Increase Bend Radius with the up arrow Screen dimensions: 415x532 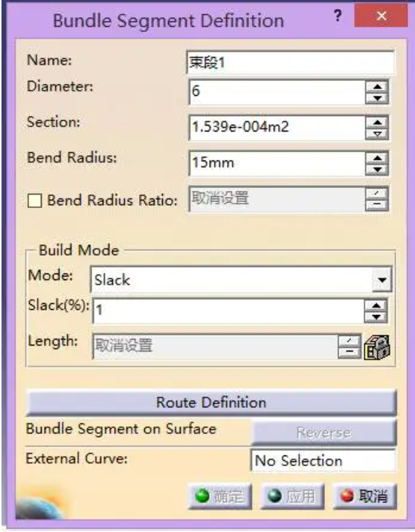click(377, 158)
